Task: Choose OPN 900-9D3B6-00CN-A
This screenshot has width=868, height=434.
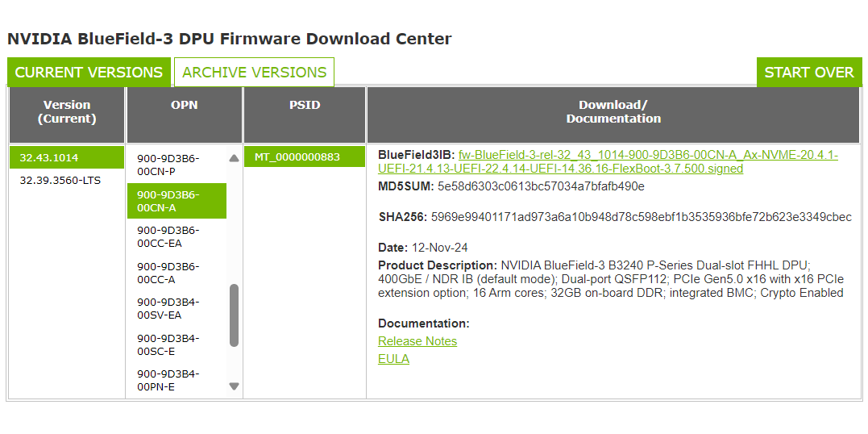Action: click(177, 201)
